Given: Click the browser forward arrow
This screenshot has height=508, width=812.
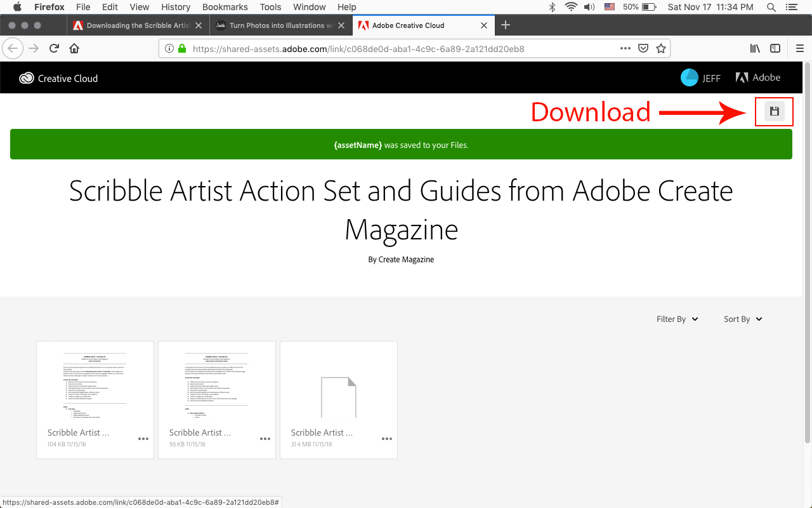Looking at the screenshot, I should click(34, 48).
